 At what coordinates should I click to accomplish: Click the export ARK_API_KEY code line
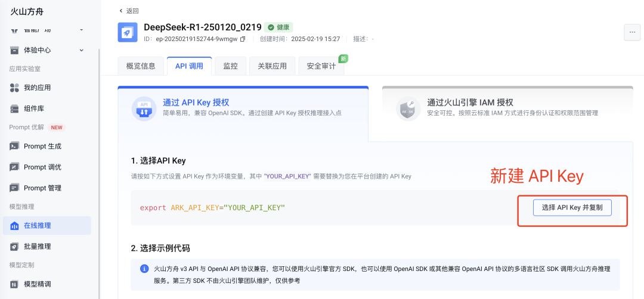point(212,207)
